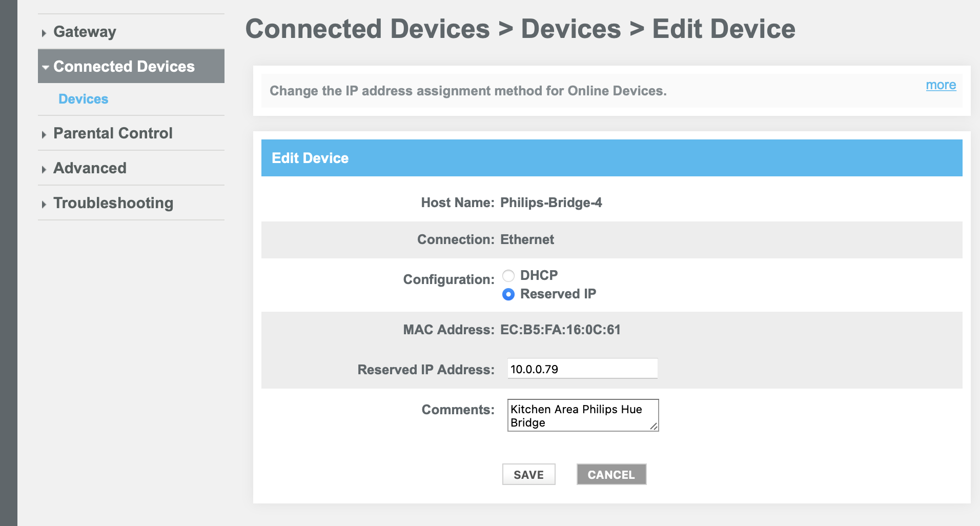
Task: Collapse the Connected Devices arrow
Action: (x=46, y=67)
